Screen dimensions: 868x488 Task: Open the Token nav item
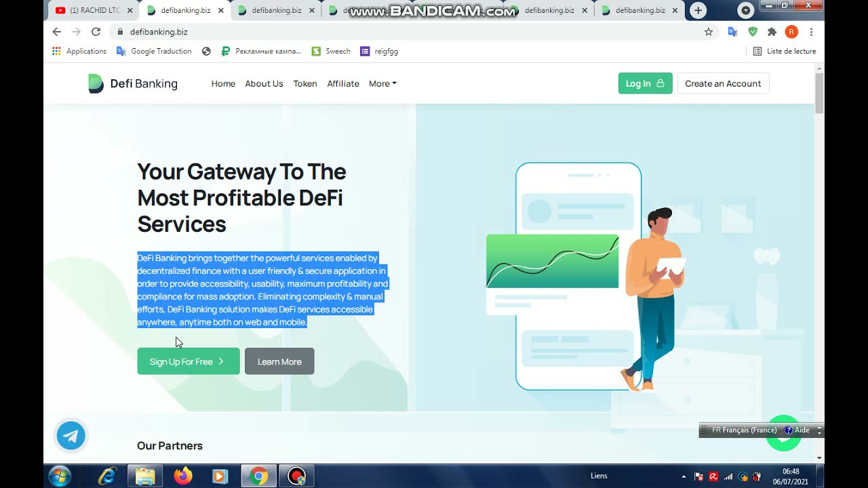pos(305,83)
